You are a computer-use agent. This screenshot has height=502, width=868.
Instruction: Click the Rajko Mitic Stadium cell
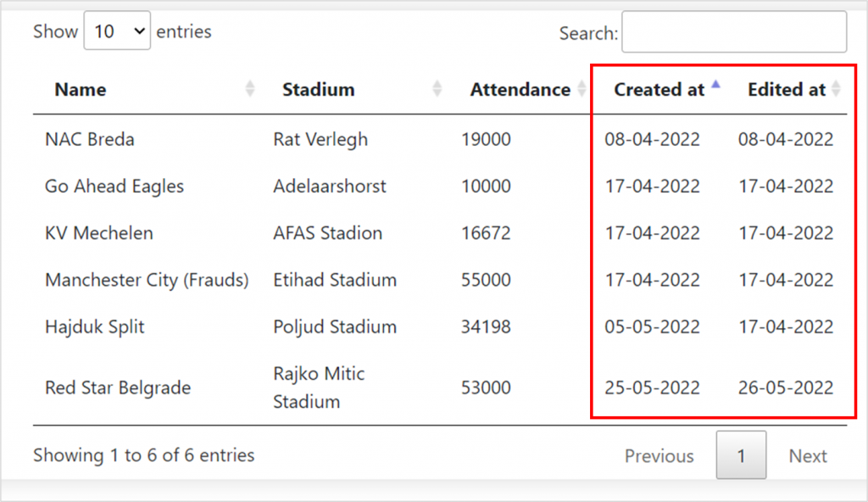pos(319,388)
